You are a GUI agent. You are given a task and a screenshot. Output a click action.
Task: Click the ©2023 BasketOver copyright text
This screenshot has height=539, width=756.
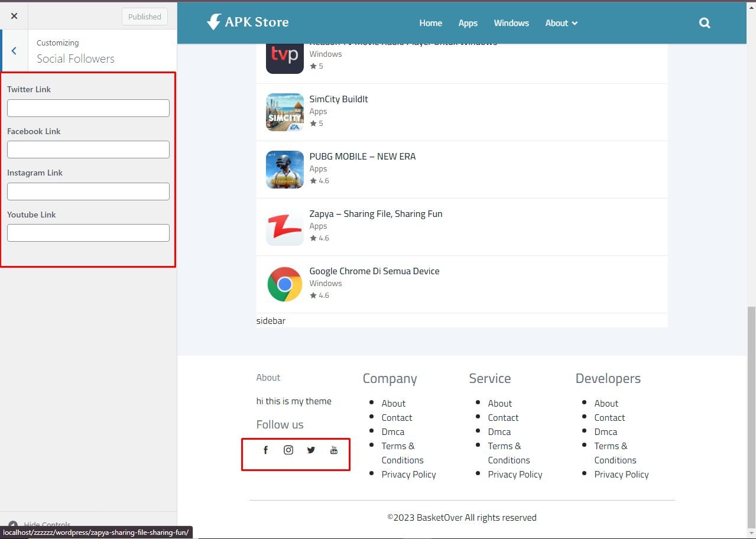(x=462, y=518)
